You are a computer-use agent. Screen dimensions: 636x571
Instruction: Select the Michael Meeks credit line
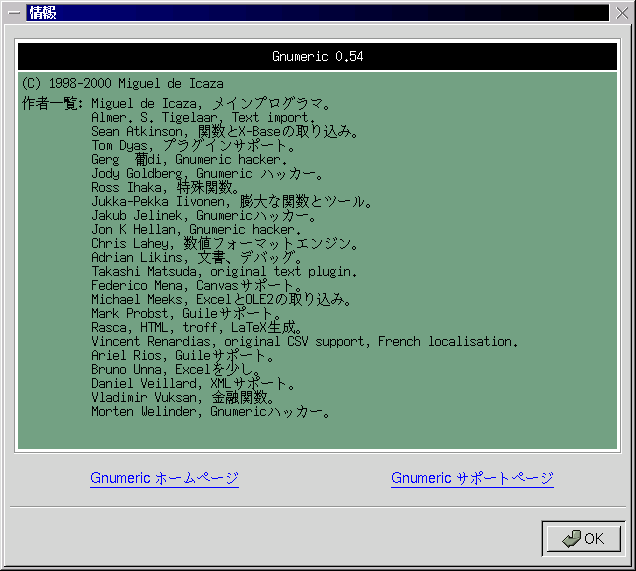(221, 299)
